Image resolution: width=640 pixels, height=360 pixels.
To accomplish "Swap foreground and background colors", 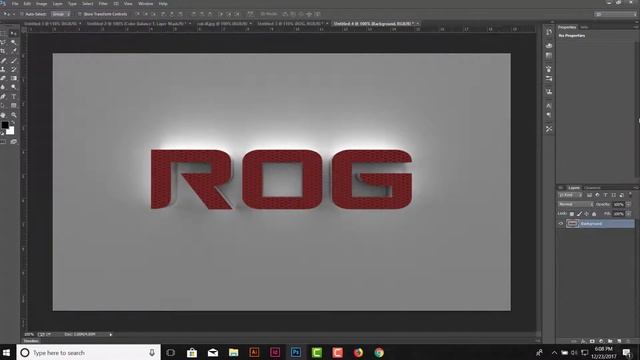I will (13, 122).
